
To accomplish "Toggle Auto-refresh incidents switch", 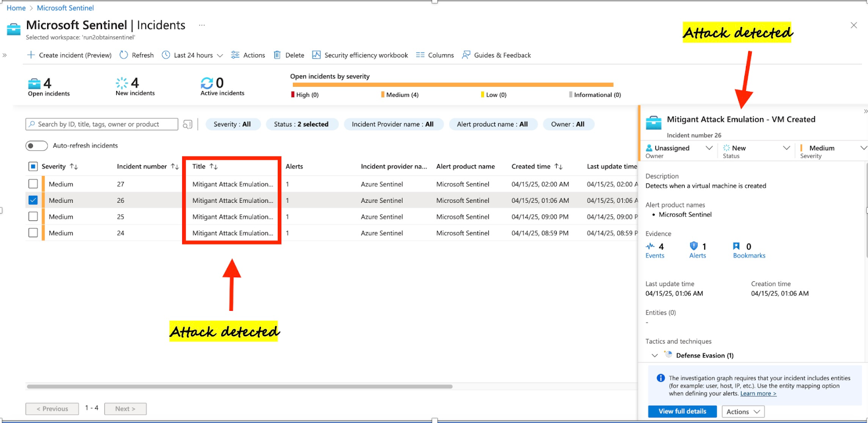I will click(36, 145).
